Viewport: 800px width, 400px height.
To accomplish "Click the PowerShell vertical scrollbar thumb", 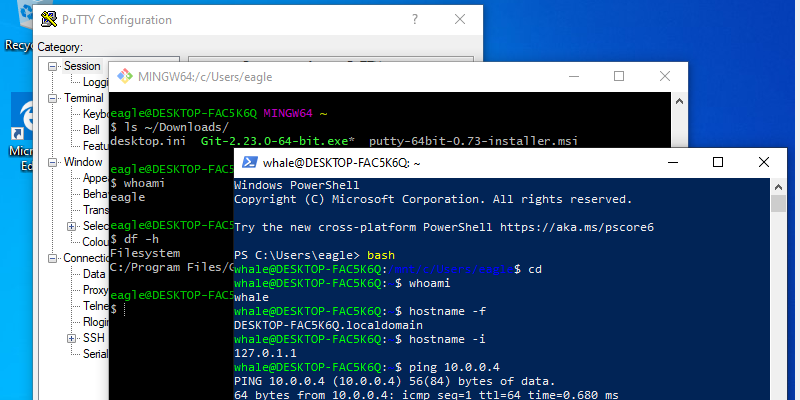I will pyautogui.click(x=778, y=204).
